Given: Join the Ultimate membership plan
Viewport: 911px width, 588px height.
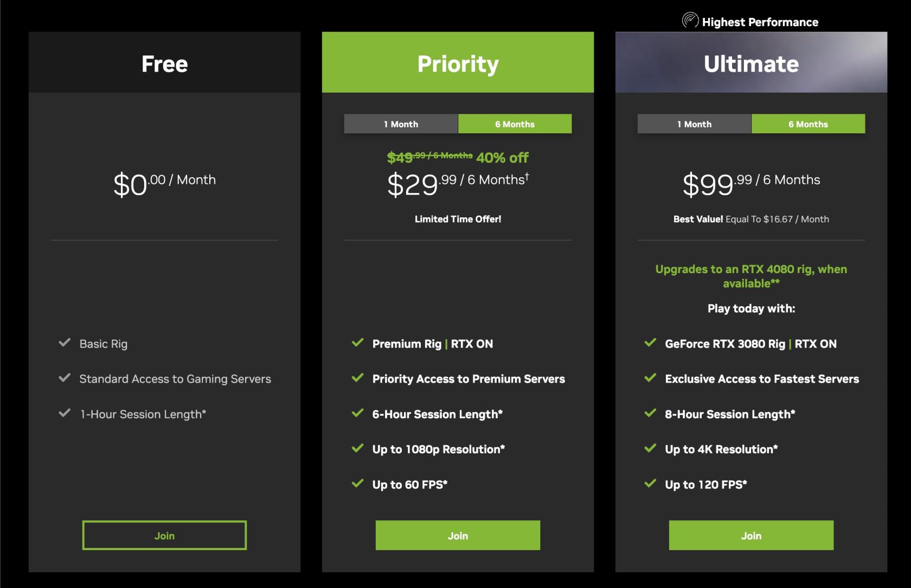Looking at the screenshot, I should (x=751, y=535).
